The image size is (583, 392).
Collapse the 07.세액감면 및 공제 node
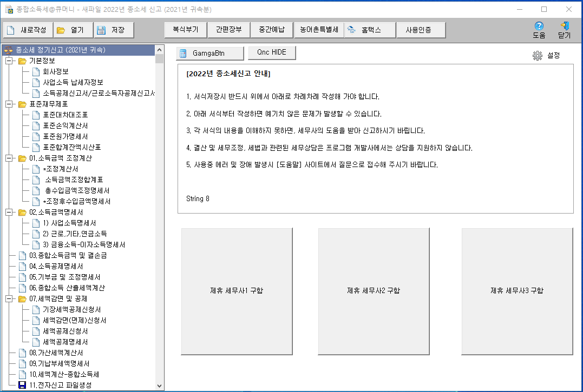pos(9,299)
